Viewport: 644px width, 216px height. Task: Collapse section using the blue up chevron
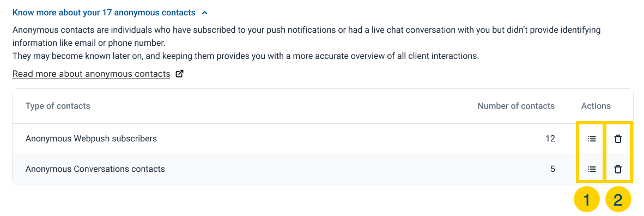204,13
